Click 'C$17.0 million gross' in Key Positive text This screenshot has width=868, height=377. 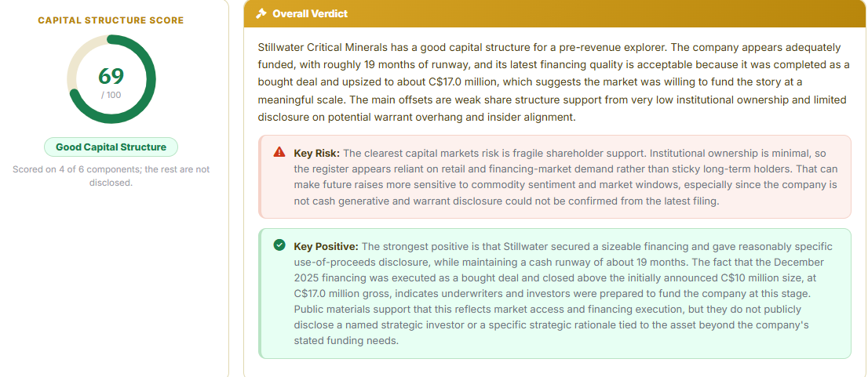339,294
